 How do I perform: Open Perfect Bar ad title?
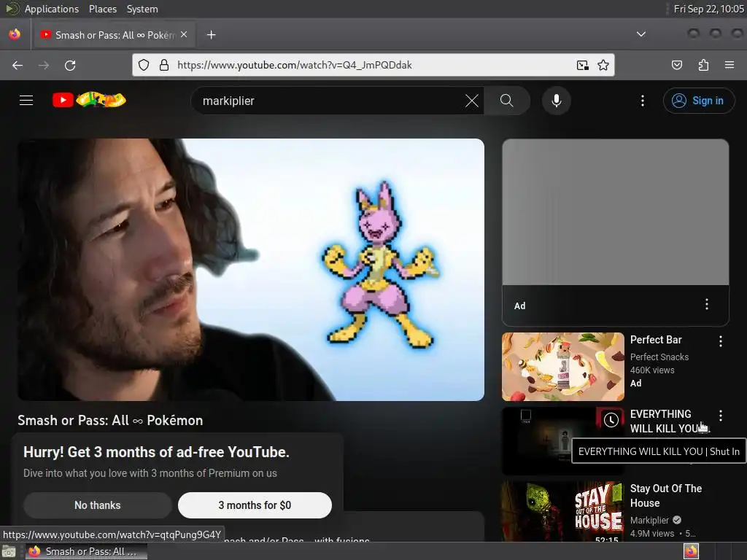(x=656, y=340)
